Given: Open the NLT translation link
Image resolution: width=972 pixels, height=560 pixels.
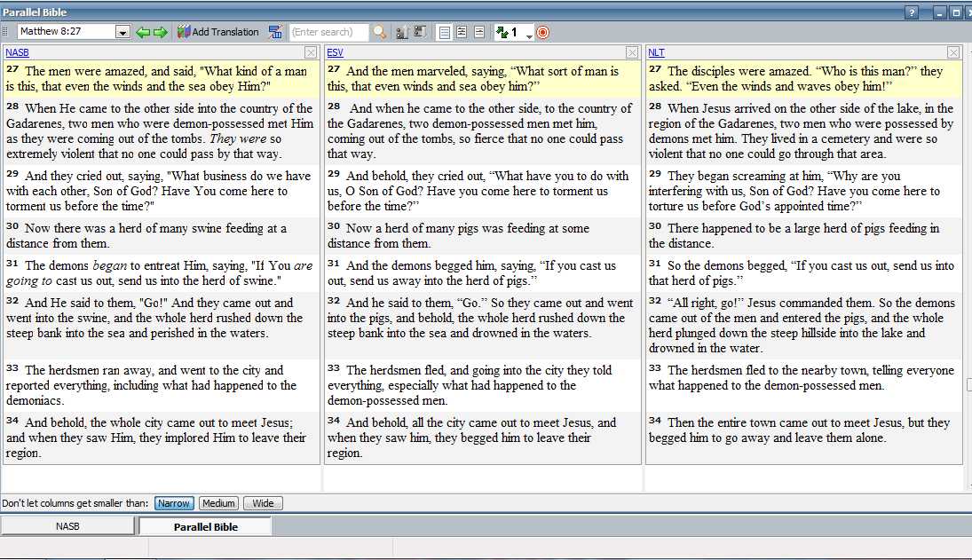Looking at the screenshot, I should pos(657,52).
